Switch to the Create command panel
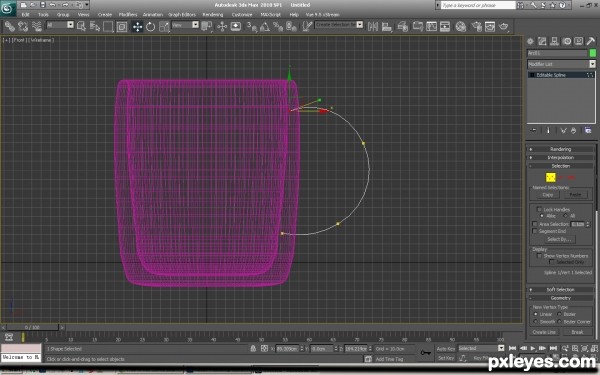600x375 pixels. point(530,41)
